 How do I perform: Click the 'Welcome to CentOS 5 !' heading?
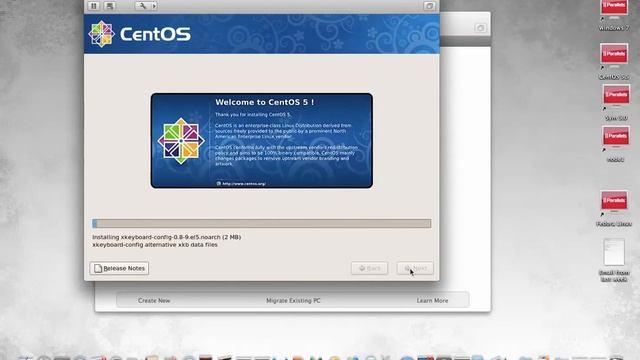click(x=265, y=102)
